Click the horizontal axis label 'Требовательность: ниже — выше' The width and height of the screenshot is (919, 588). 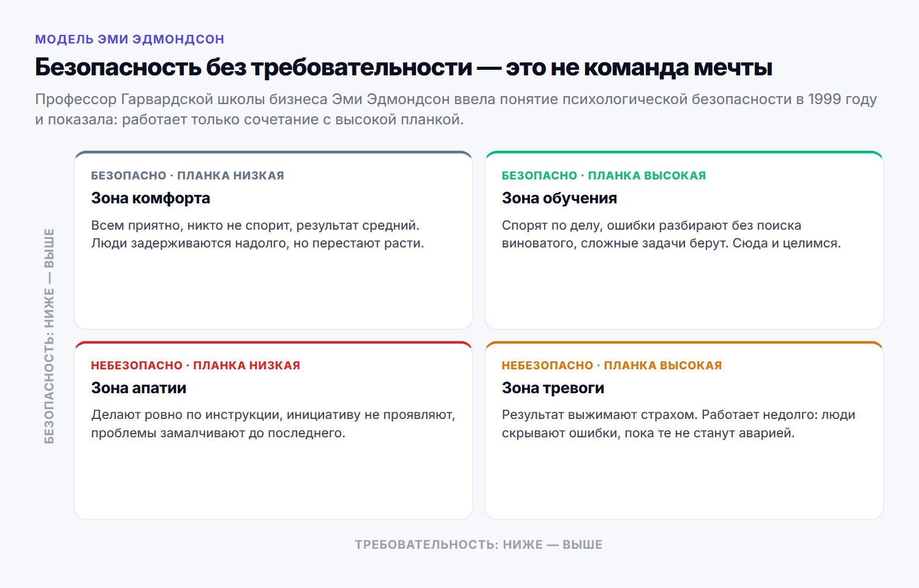coord(478,545)
